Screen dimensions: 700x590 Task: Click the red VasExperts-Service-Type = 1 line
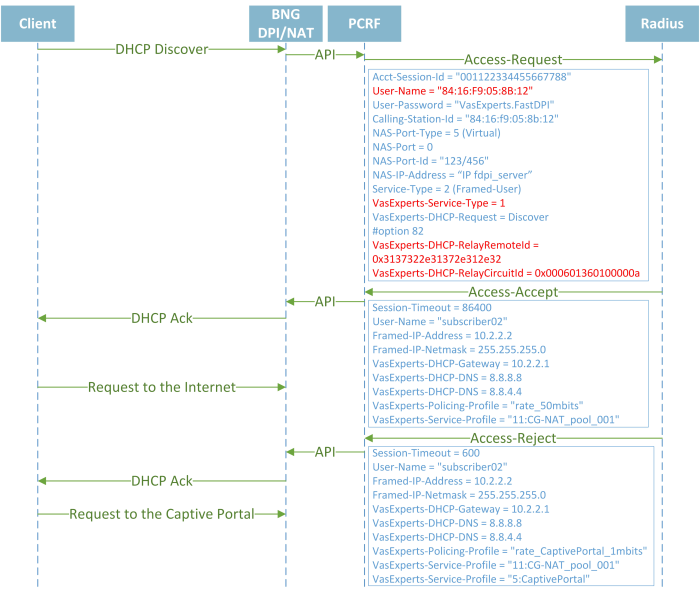[438, 202]
